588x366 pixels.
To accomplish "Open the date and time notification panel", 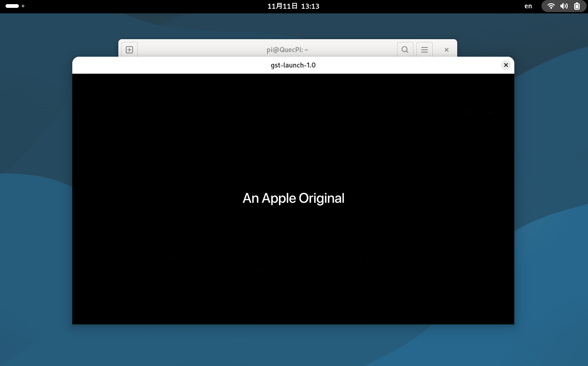I will click(293, 6).
